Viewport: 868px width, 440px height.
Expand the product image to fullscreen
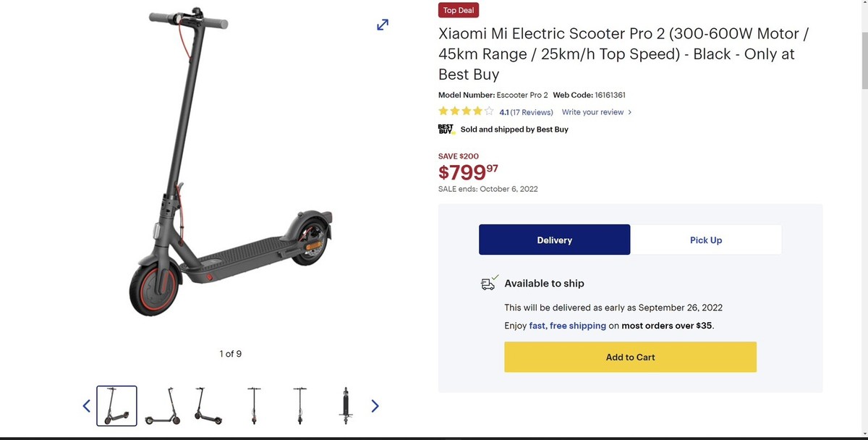(x=382, y=24)
